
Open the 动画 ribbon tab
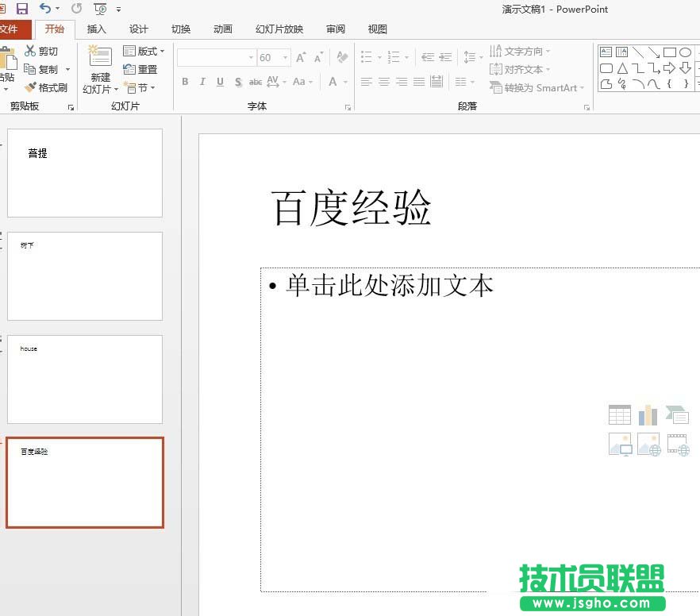[223, 29]
